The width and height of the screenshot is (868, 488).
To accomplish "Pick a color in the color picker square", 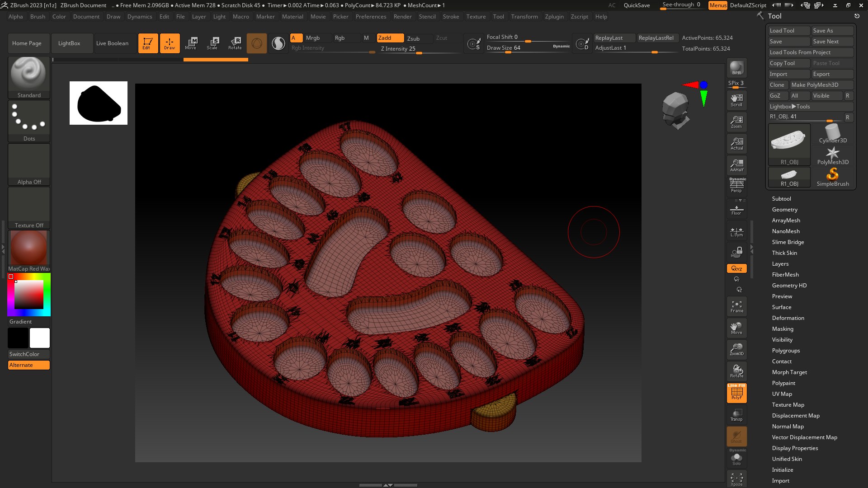I will 29,295.
